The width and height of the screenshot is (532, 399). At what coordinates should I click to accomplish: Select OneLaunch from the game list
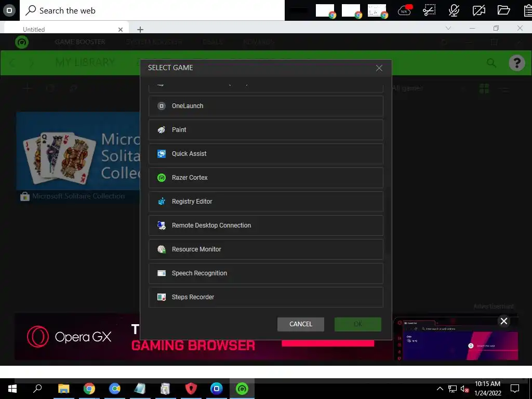[x=265, y=106]
